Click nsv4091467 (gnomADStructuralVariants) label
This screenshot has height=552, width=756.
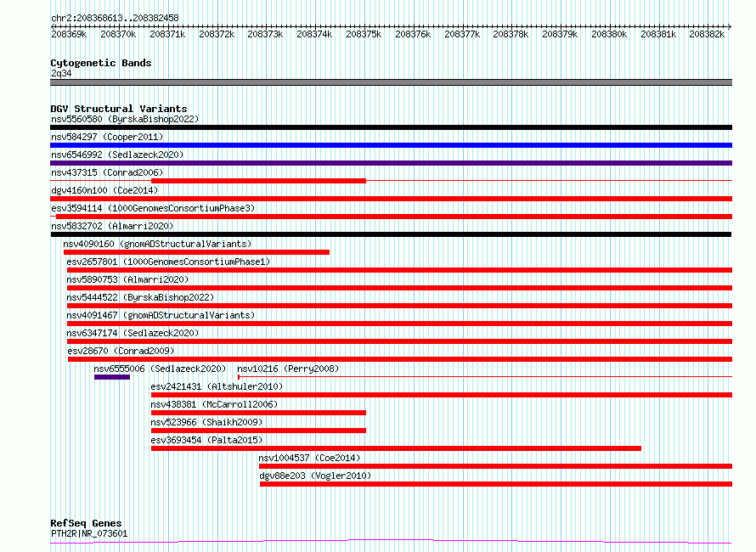pyautogui.click(x=161, y=315)
